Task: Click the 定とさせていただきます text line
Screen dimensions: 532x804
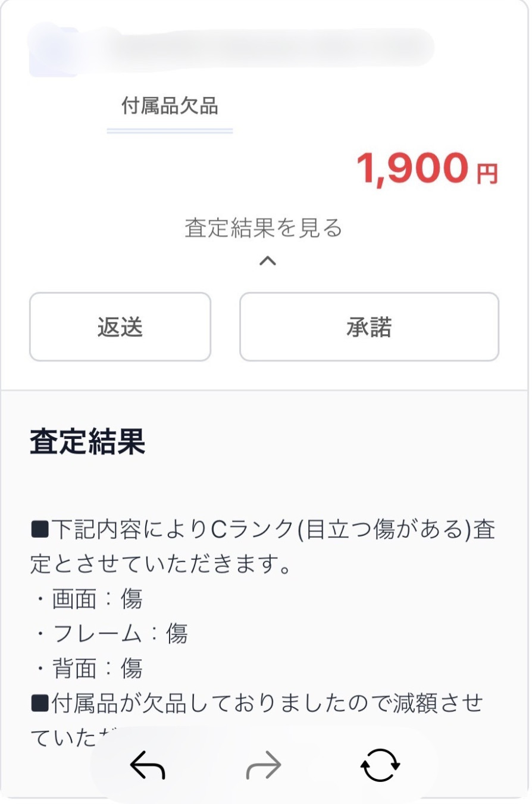Action: [x=161, y=565]
